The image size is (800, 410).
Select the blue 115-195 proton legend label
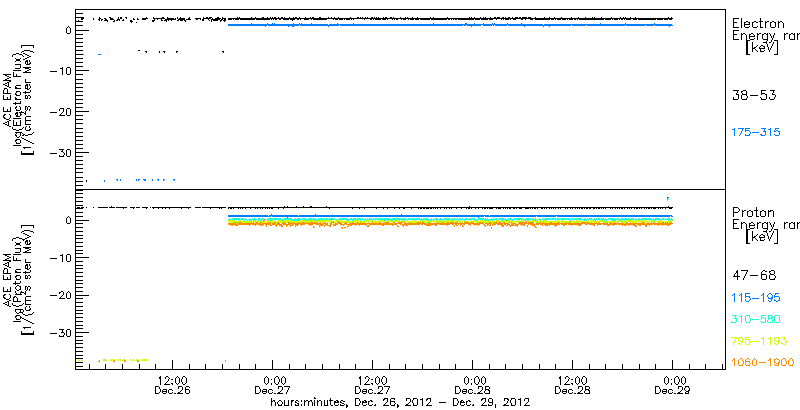pyautogui.click(x=756, y=298)
